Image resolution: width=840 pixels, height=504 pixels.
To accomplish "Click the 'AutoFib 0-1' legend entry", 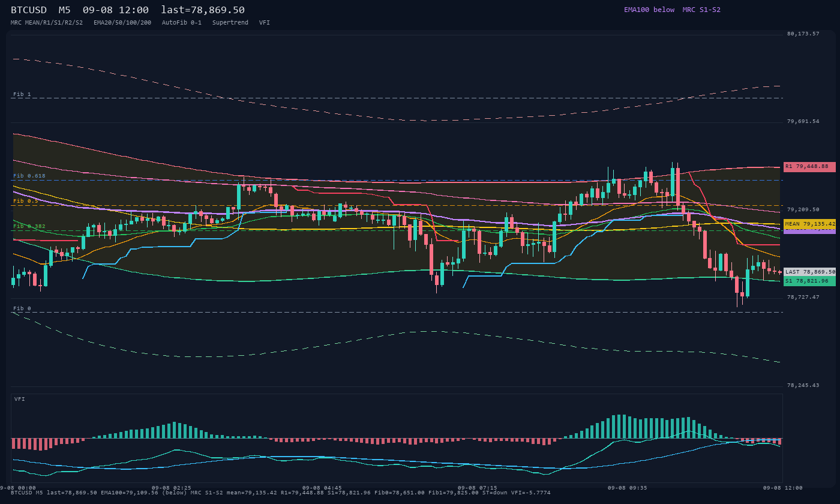I will pyautogui.click(x=182, y=22).
